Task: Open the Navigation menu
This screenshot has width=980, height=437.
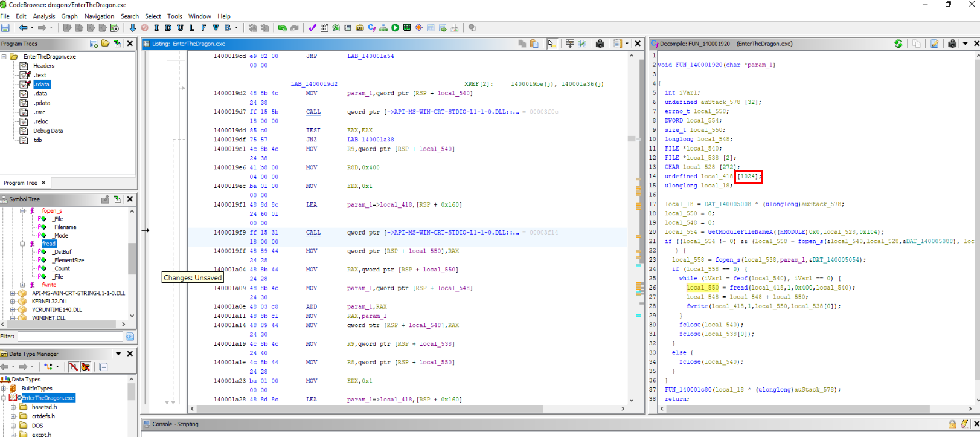Action: tap(99, 16)
